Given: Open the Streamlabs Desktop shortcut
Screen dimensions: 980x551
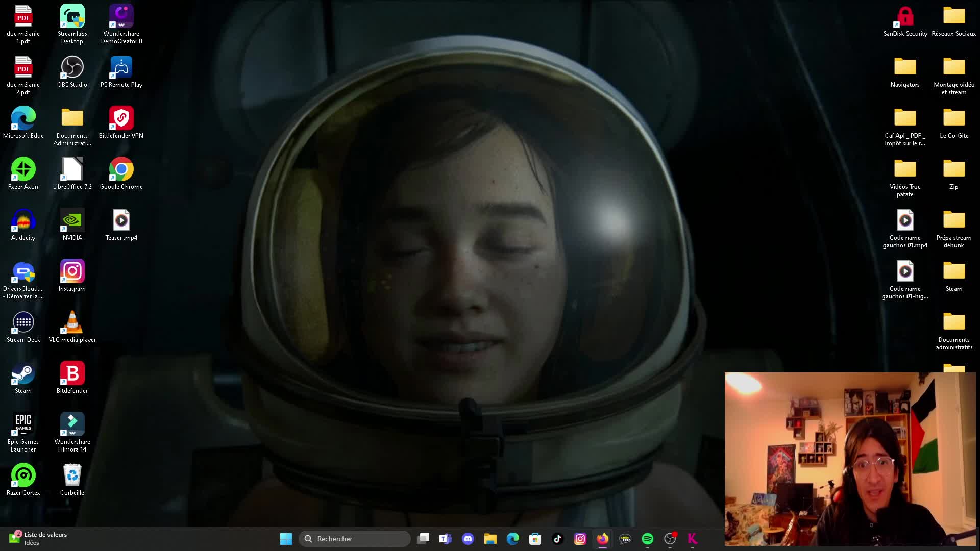Looking at the screenshot, I should 72,24.
